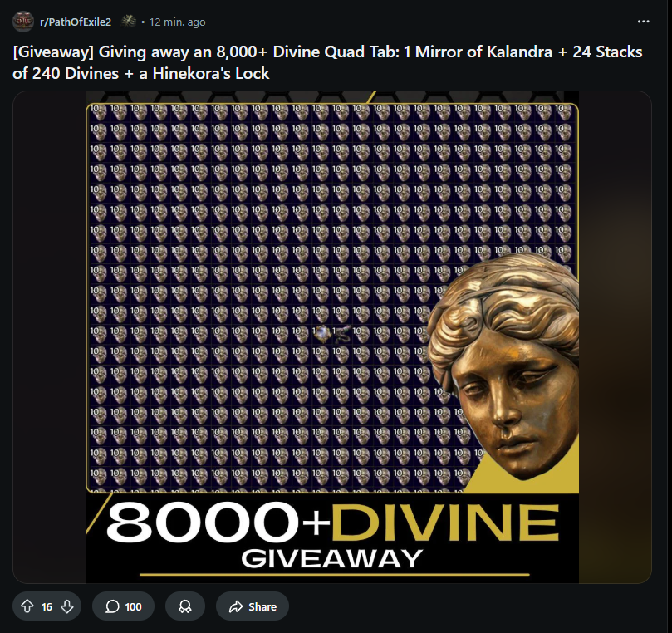Open the three-dot post options menu
672x633 pixels.
[x=643, y=22]
